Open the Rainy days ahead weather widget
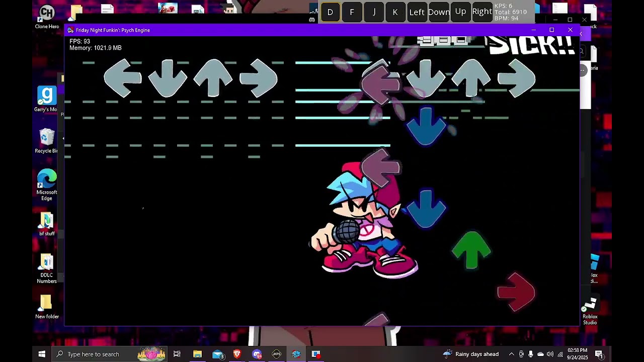Screen dimensions: 644x362 pyautogui.click(x=471, y=354)
